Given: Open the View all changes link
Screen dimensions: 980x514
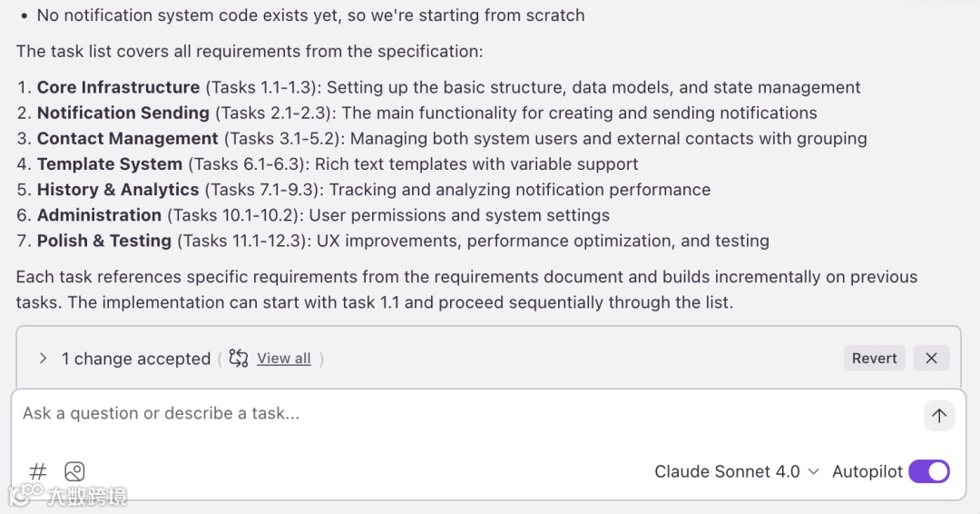Looking at the screenshot, I should (283, 359).
